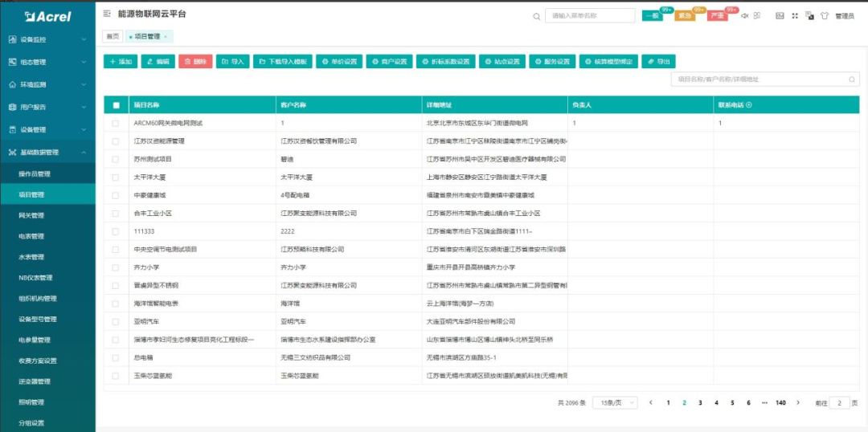Screen dimensions: 868x432
Task: Check the box for 江苏汉资能源管理 row
Action: [x=116, y=141]
